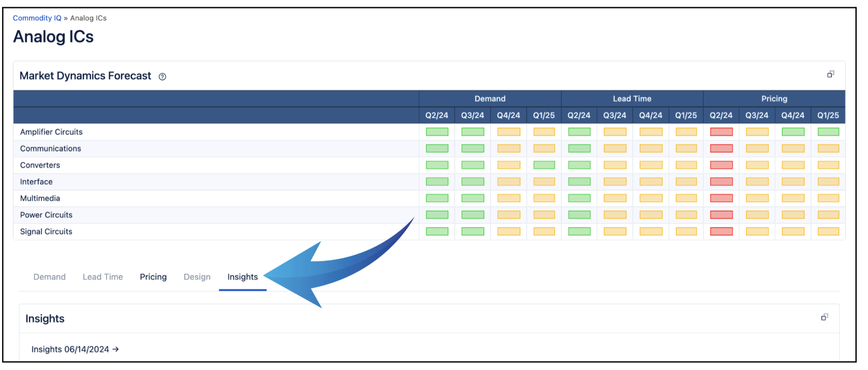Screen dimensions: 868x370
Task: Click the Market Dynamics Forecast help icon
Action: [162, 77]
